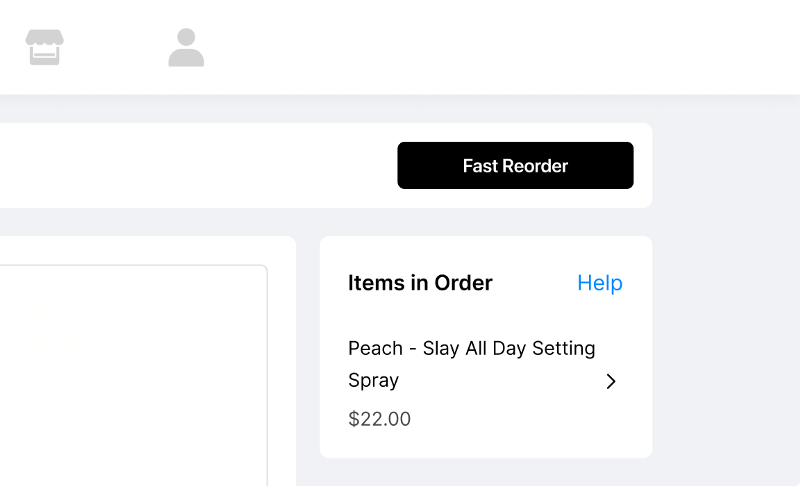Click blue Help text beside Items in Order
Image resolution: width=800 pixels, height=486 pixels.
(599, 283)
